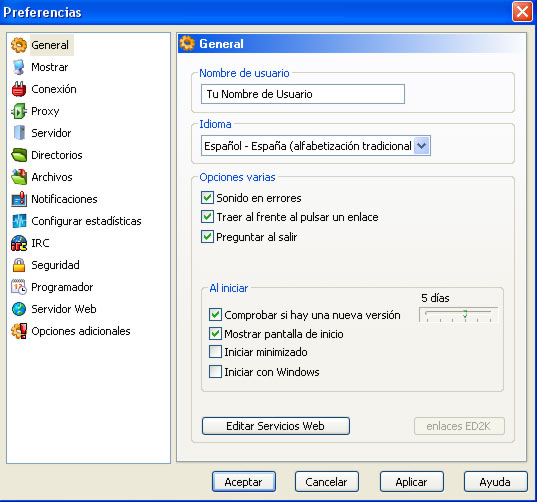Open the Conexión plug icon section
This screenshot has height=502, width=537.
19,89
